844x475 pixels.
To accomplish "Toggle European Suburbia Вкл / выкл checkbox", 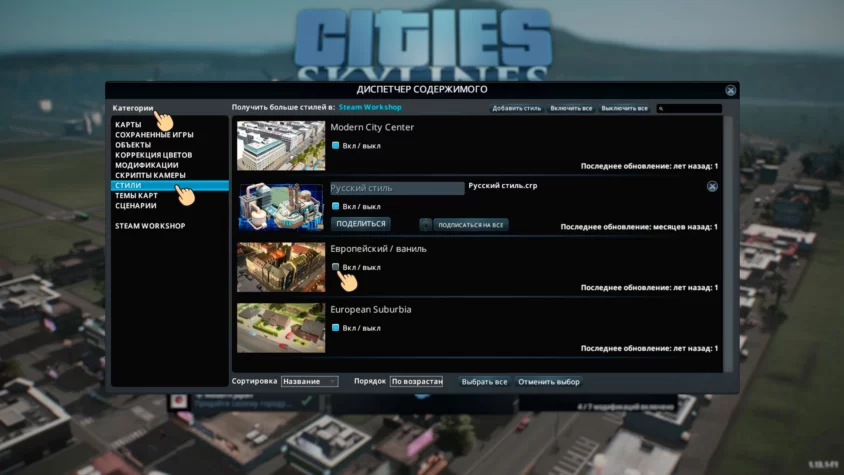I will (335, 327).
